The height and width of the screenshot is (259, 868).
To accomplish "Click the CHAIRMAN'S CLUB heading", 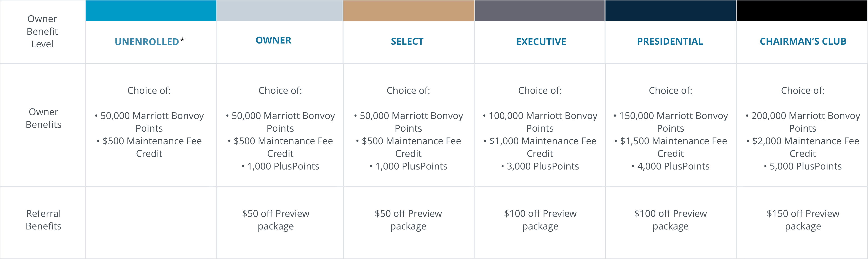I will 803,41.
